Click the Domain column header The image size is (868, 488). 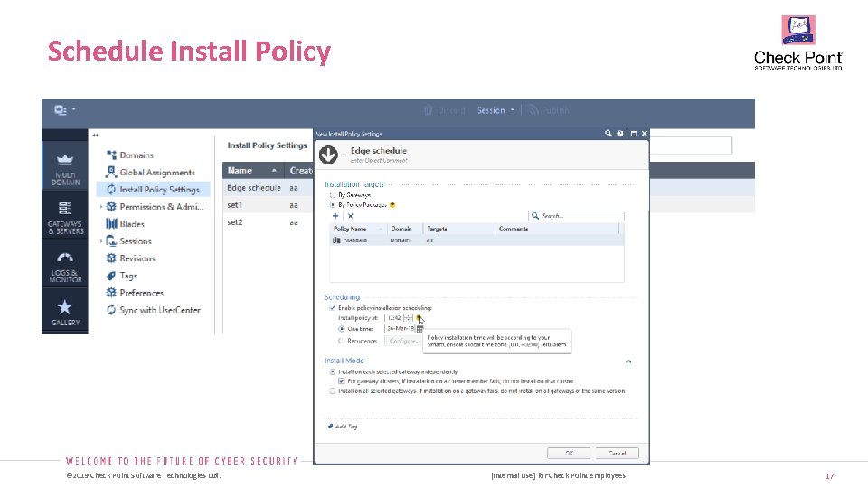point(404,229)
